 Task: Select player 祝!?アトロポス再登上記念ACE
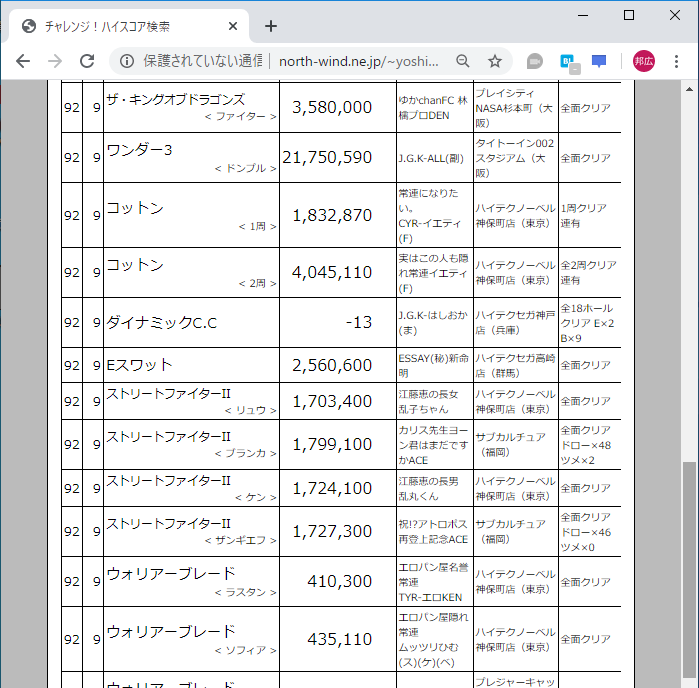point(433,531)
